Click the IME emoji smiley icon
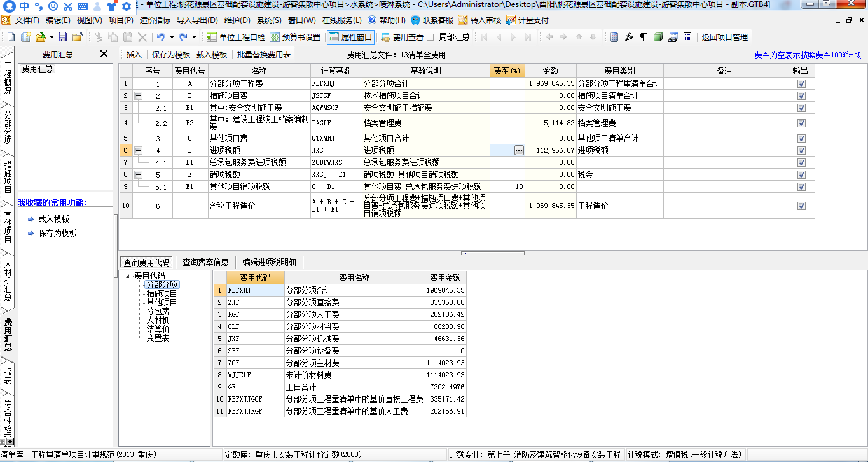The width and height of the screenshot is (868, 462). coord(53,6)
